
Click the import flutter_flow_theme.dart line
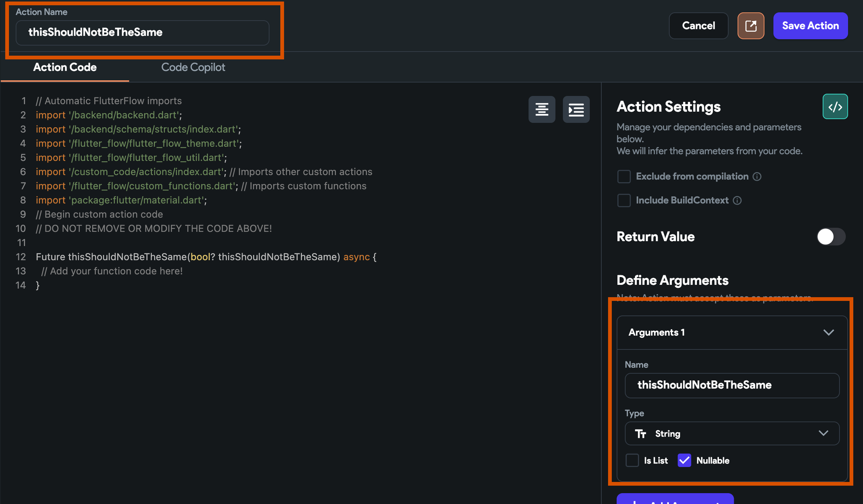point(139,143)
